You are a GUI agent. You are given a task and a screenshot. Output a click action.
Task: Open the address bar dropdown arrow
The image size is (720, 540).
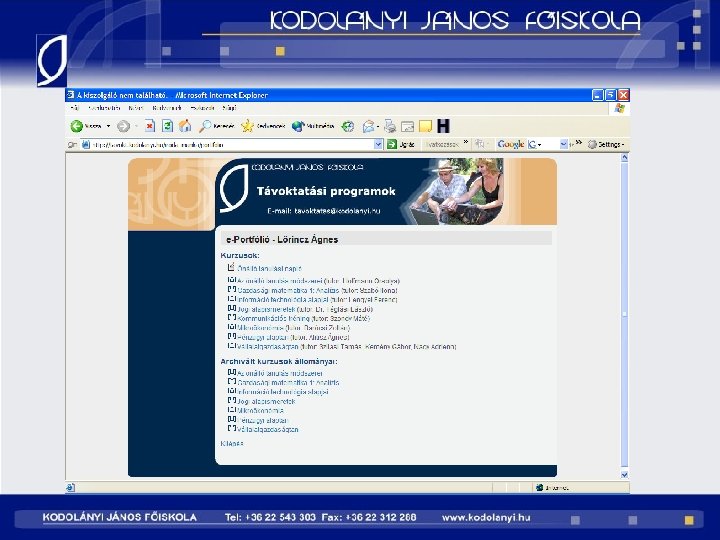click(378, 144)
